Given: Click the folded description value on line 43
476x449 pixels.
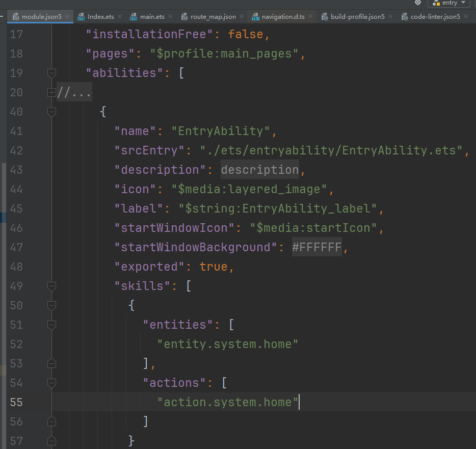Looking at the screenshot, I should click(259, 170).
